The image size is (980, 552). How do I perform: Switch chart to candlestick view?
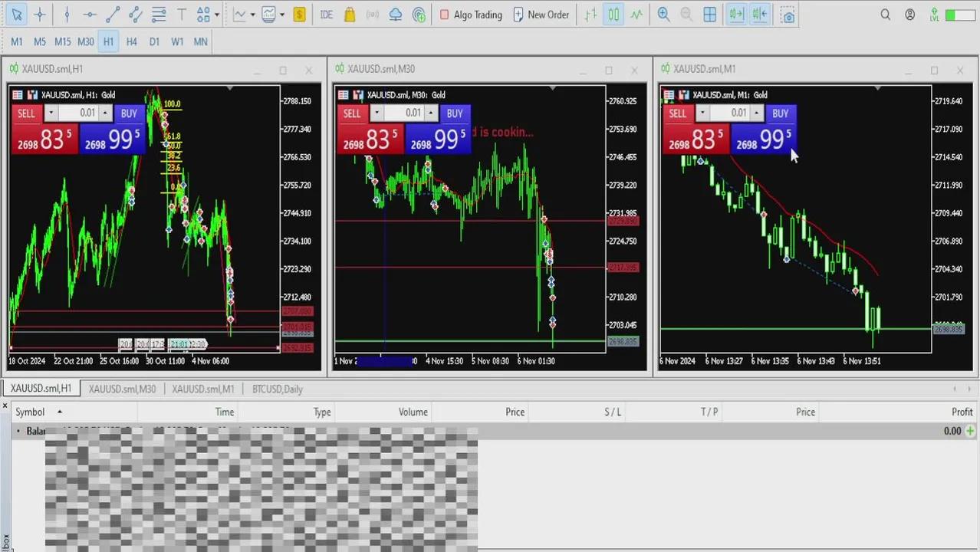(x=613, y=15)
